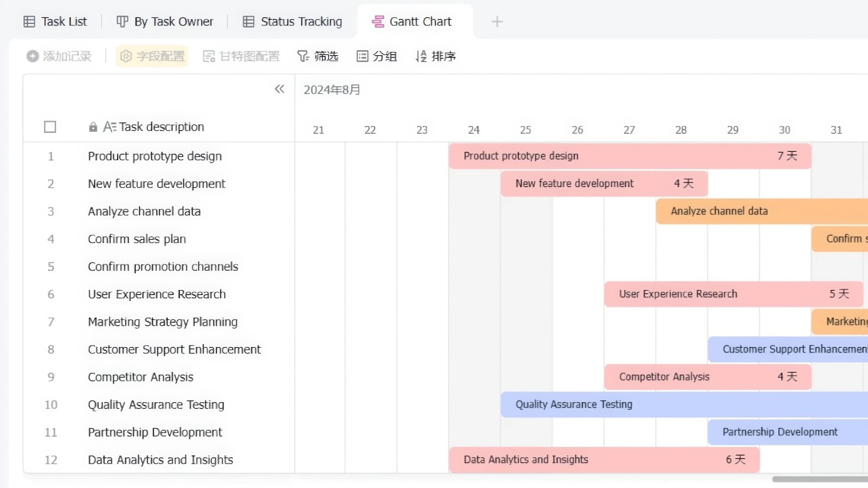Open the 字段配置 field configuration settings icon
The width and height of the screenshot is (868, 488).
[x=125, y=56]
